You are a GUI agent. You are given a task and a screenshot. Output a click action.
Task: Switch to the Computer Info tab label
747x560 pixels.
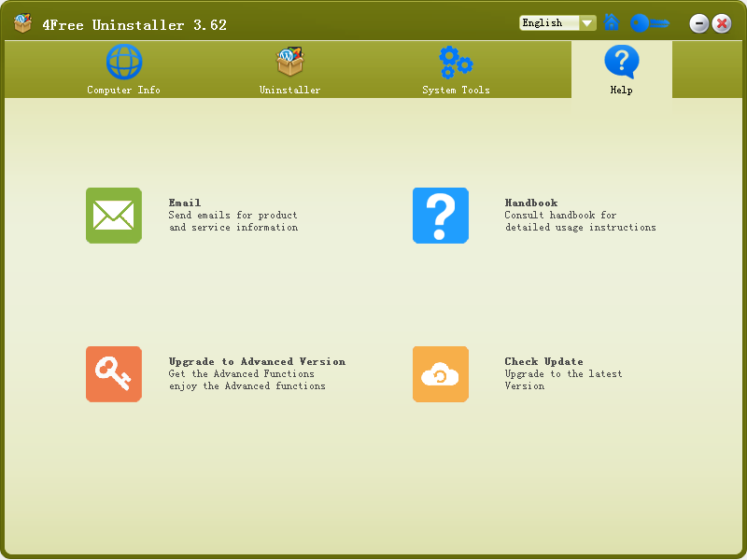(123, 90)
